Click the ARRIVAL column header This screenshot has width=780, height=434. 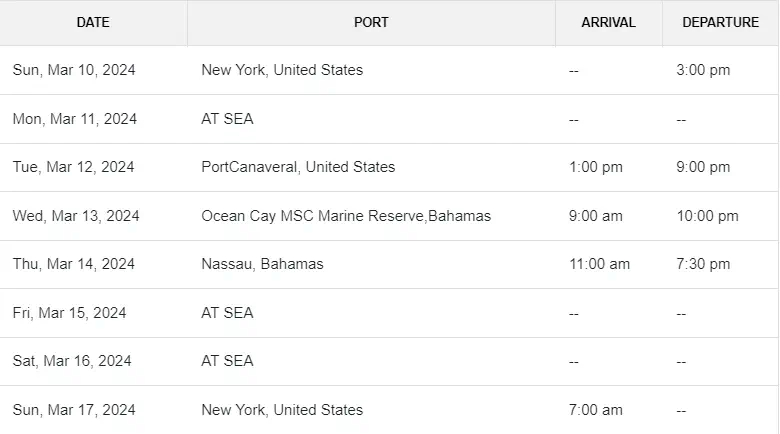pyautogui.click(x=608, y=22)
